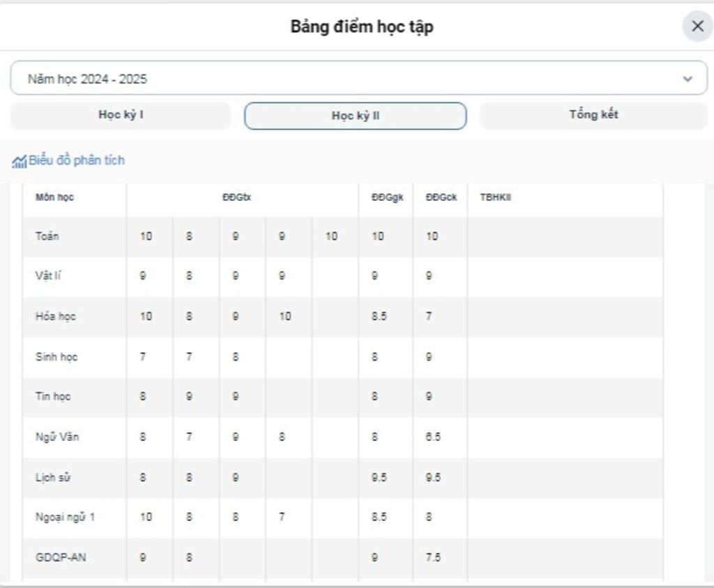
Task: Select the Hóa học subject row label
Action: (56, 316)
